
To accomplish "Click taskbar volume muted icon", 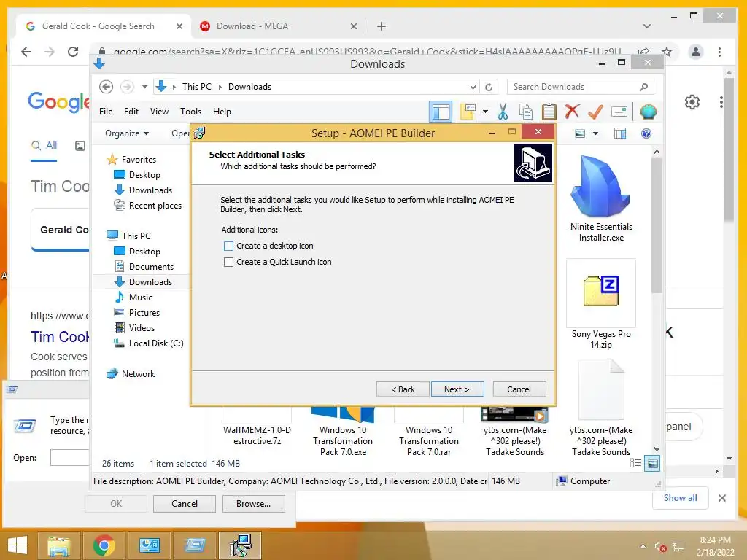I will point(659,547).
